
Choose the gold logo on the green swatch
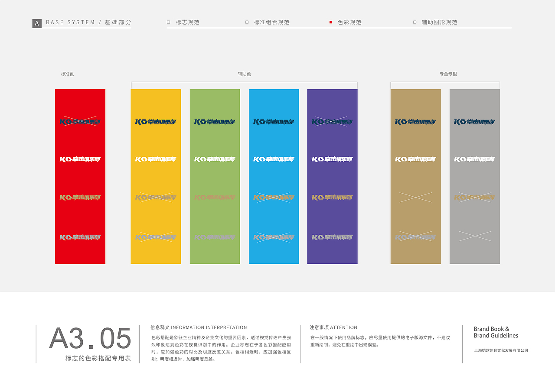click(x=215, y=198)
